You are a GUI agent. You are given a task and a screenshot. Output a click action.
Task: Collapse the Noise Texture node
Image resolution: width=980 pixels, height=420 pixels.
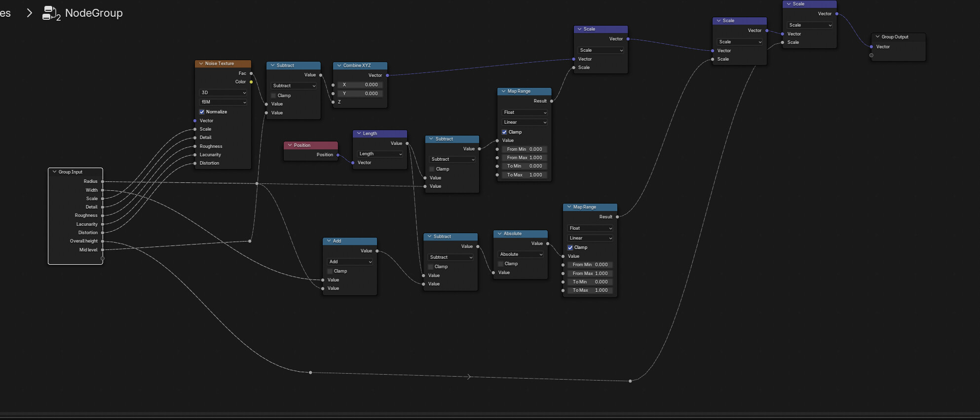pos(201,64)
